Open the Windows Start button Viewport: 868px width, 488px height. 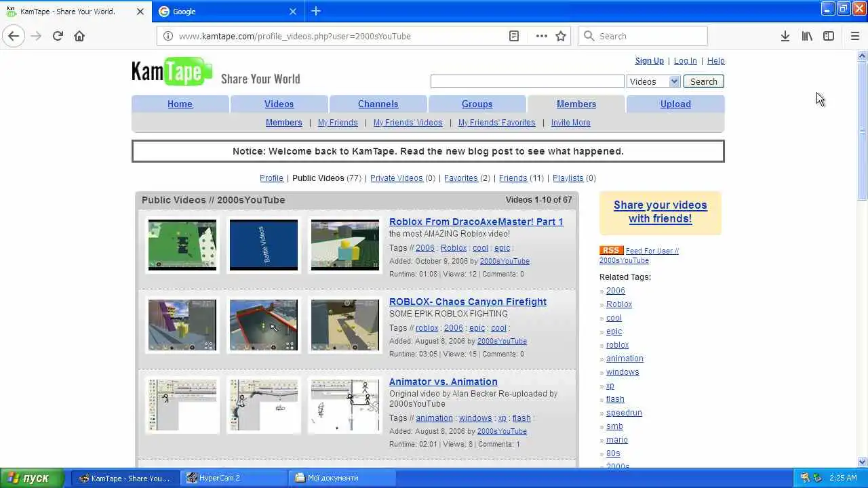[x=32, y=478]
